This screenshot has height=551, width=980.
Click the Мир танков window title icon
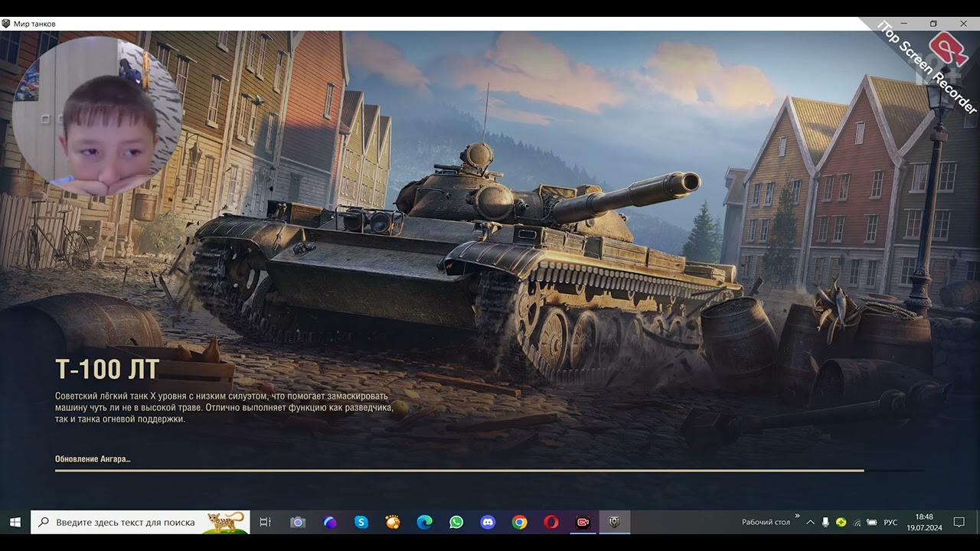pos(6,24)
